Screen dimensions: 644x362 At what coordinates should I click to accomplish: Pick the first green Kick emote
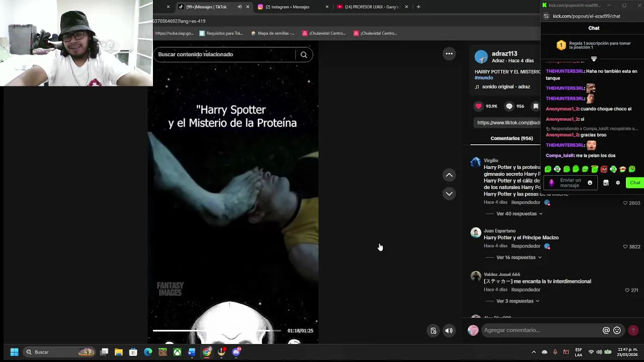pyautogui.click(x=548, y=169)
